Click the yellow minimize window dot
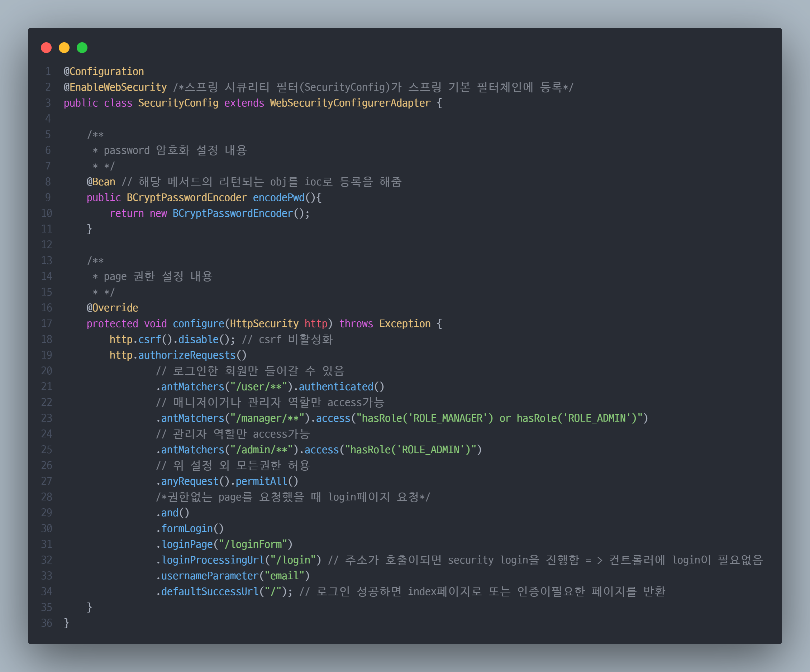810x672 pixels. pyautogui.click(x=64, y=48)
